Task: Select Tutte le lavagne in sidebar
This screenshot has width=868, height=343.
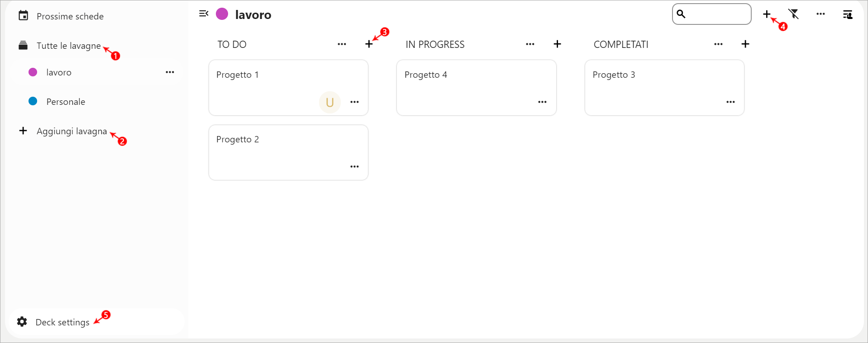Action: pyautogui.click(x=68, y=46)
